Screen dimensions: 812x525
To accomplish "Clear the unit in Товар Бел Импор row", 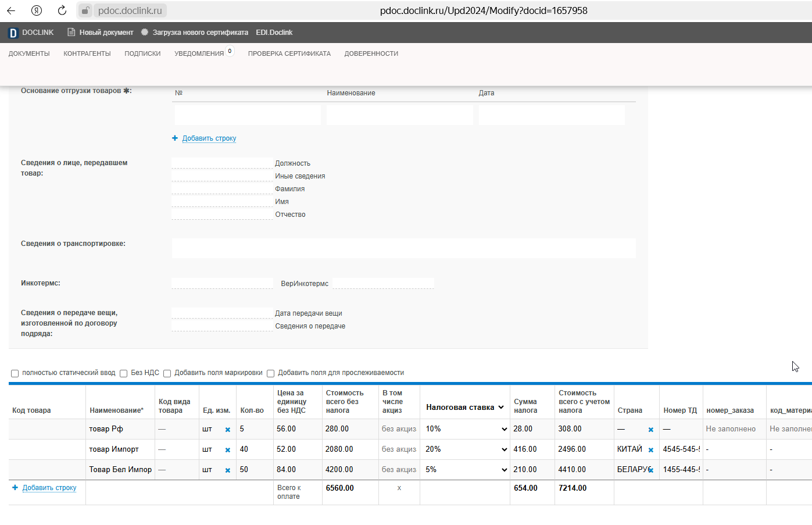I will 228,470.
